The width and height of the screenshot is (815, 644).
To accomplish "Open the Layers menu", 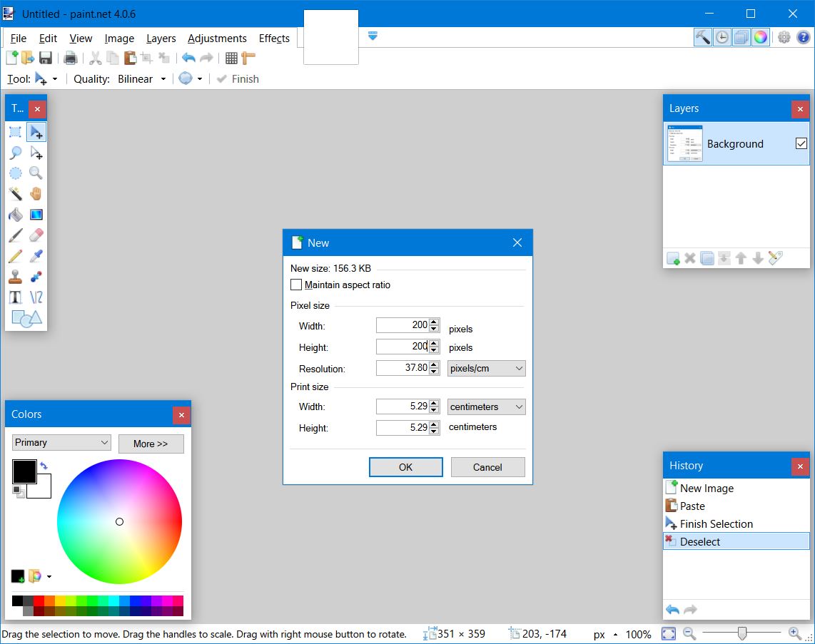I will tap(161, 39).
